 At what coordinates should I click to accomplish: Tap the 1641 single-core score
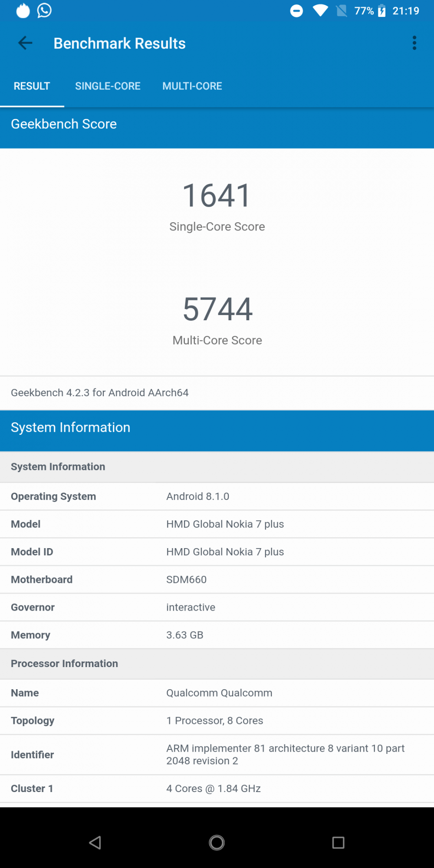point(217,195)
